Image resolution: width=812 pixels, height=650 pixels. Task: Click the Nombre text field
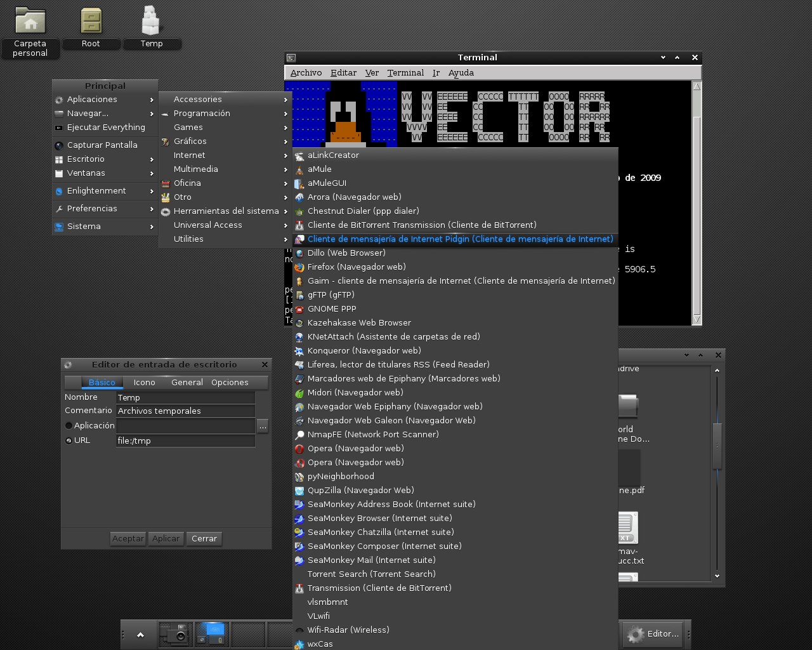point(185,398)
